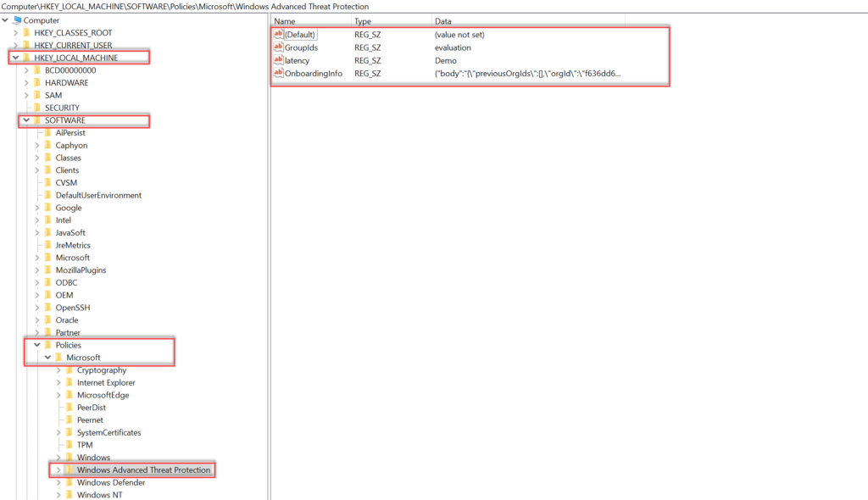Click the PeerDist folder icon
868x500 pixels.
[x=70, y=408]
